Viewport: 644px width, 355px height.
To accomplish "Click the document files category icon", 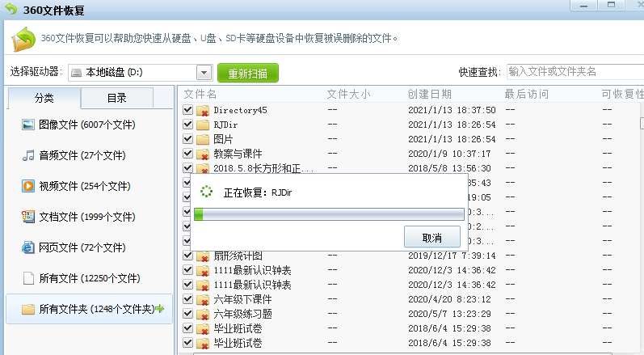I will [28, 217].
